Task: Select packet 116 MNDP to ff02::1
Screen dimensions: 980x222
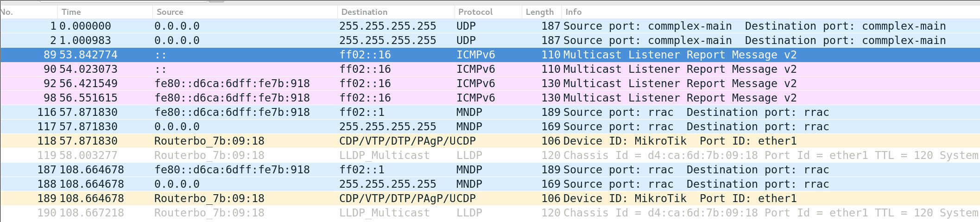Action: click(490, 112)
